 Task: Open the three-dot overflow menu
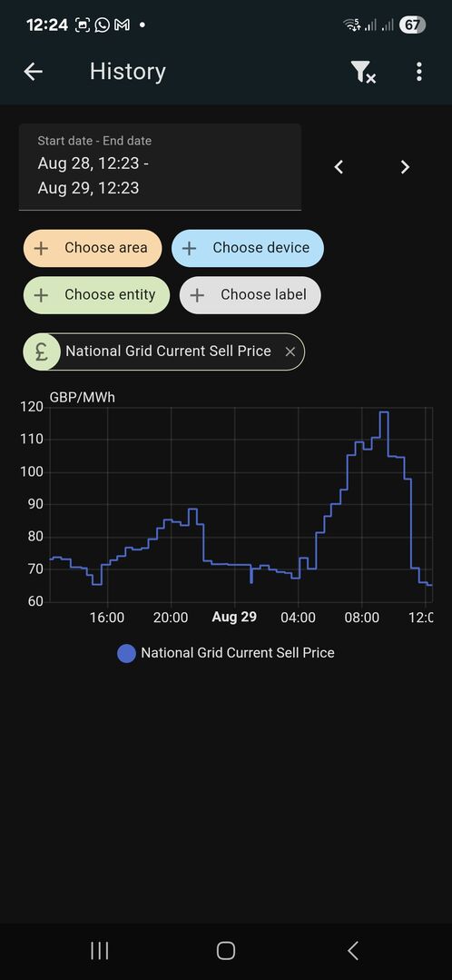419,72
